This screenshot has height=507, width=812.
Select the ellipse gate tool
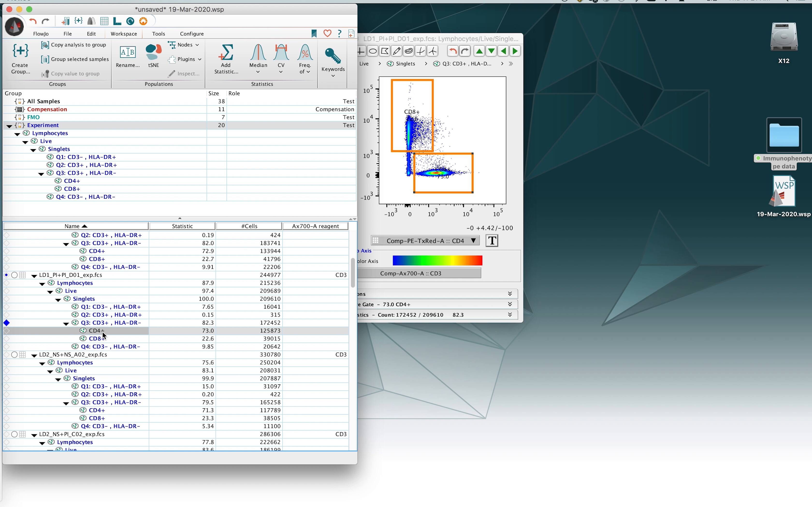click(x=373, y=51)
